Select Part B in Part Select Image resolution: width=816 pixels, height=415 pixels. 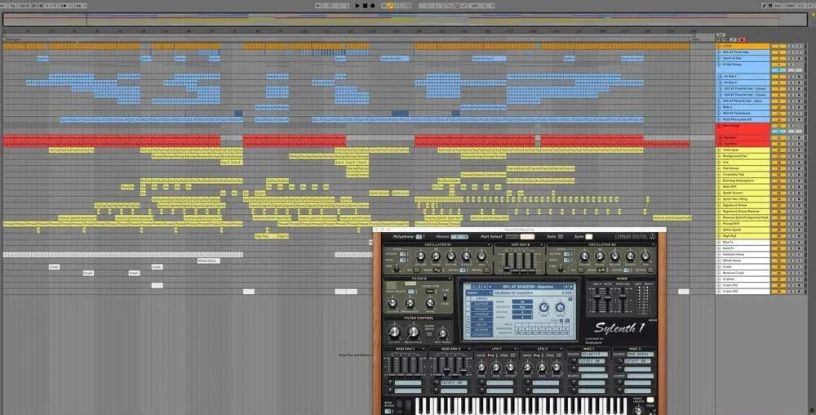pos(527,237)
